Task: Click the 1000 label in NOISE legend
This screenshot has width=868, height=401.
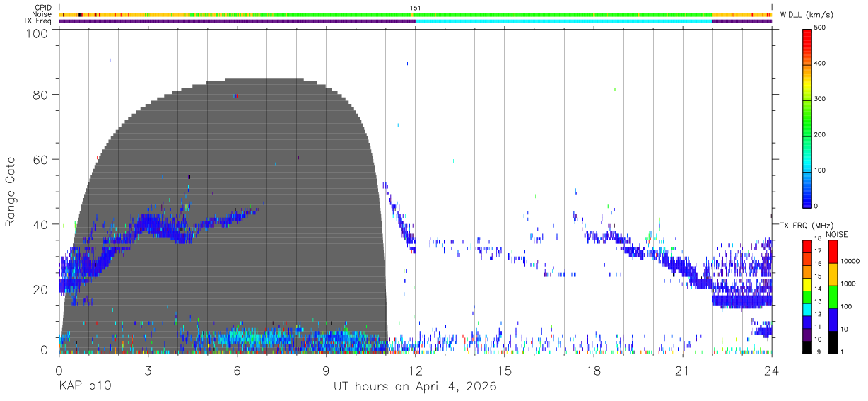Action: point(849,284)
